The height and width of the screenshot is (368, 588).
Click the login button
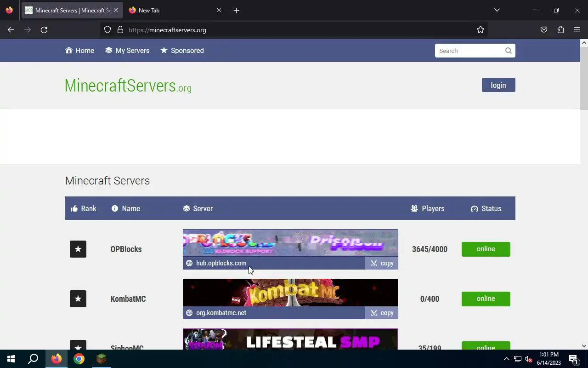(498, 85)
